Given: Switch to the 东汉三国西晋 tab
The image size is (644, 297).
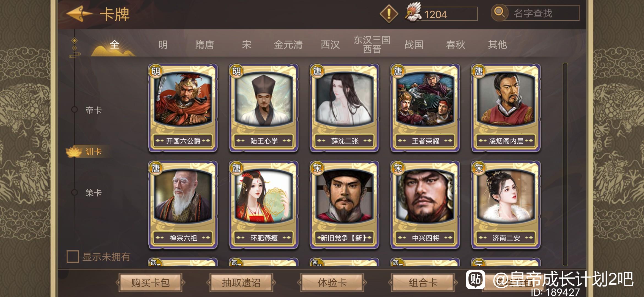Looking at the screenshot, I should [x=372, y=44].
